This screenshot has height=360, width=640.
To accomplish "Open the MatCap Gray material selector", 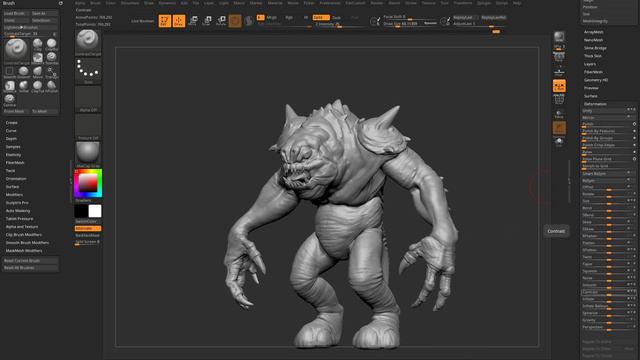I will tap(88, 154).
